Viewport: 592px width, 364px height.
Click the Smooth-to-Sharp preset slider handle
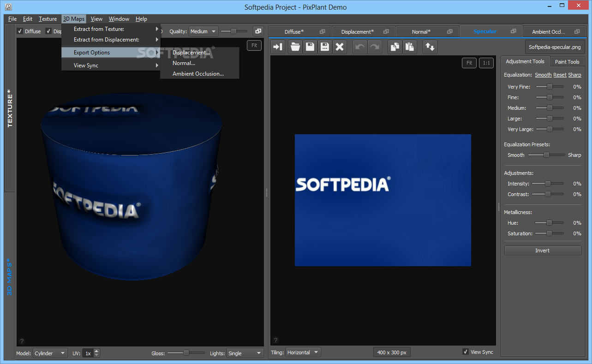[547, 155]
